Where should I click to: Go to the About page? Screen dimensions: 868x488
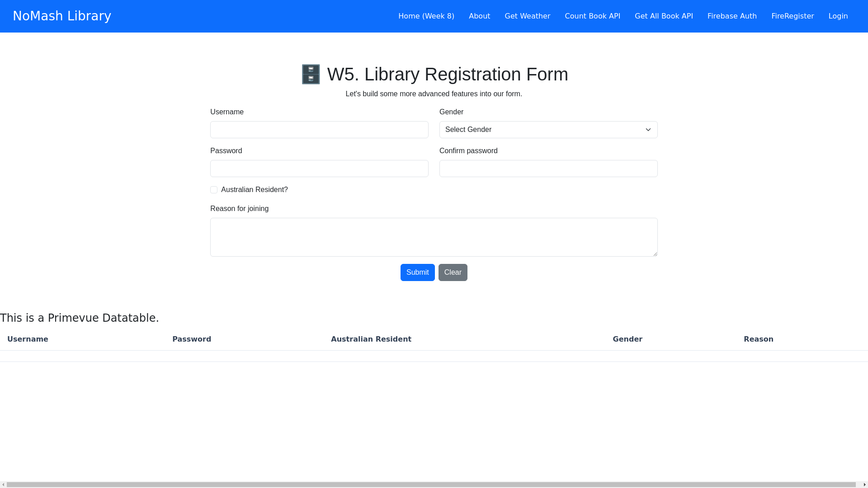click(479, 16)
